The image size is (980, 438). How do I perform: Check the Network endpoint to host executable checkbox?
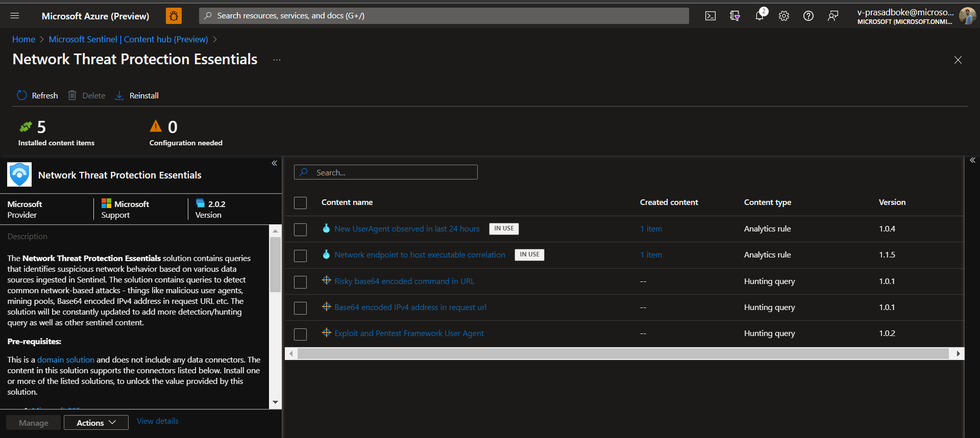301,255
